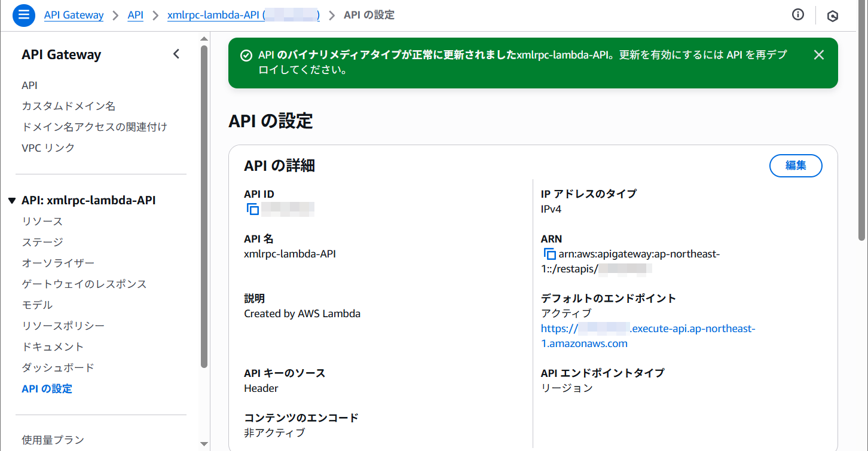Collapse the API: xmlrpc-lambda-API tree section

(12, 201)
